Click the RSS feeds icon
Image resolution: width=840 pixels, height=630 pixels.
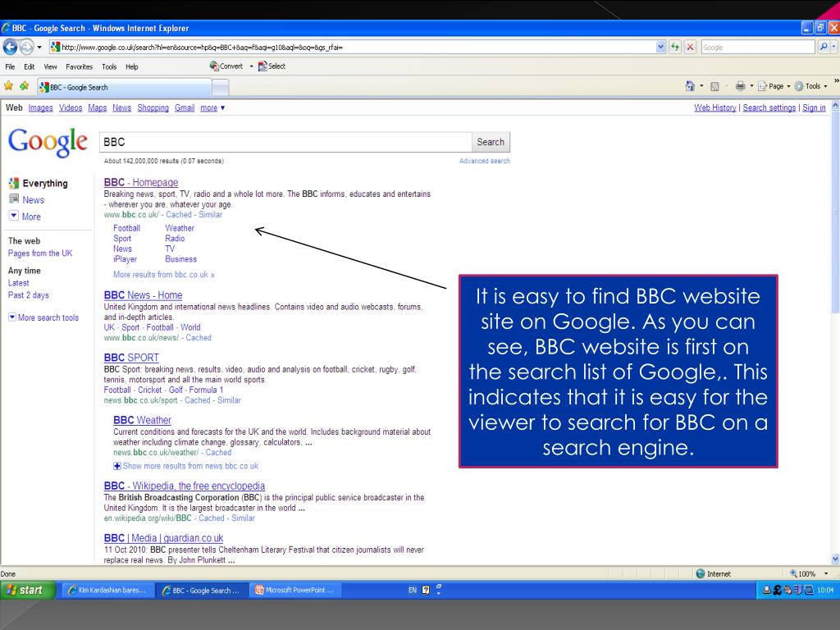(x=714, y=85)
